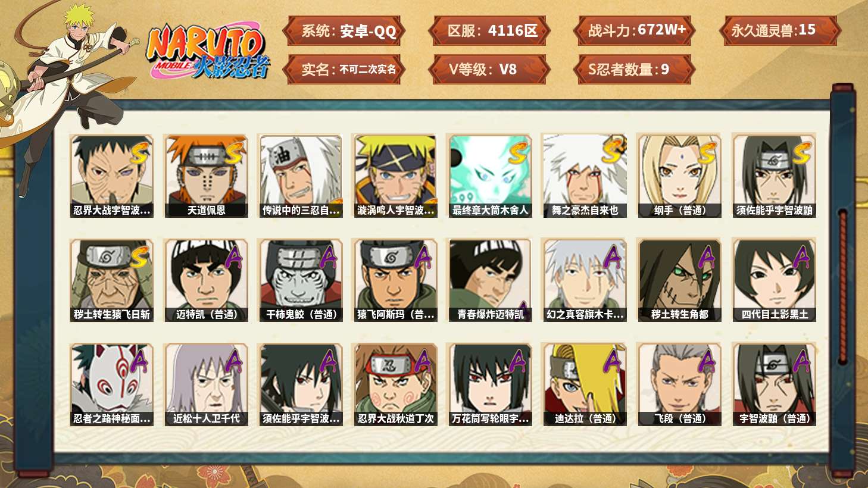Click the 区服 4116区 label
The height and width of the screenshot is (488, 868).
click(489, 30)
